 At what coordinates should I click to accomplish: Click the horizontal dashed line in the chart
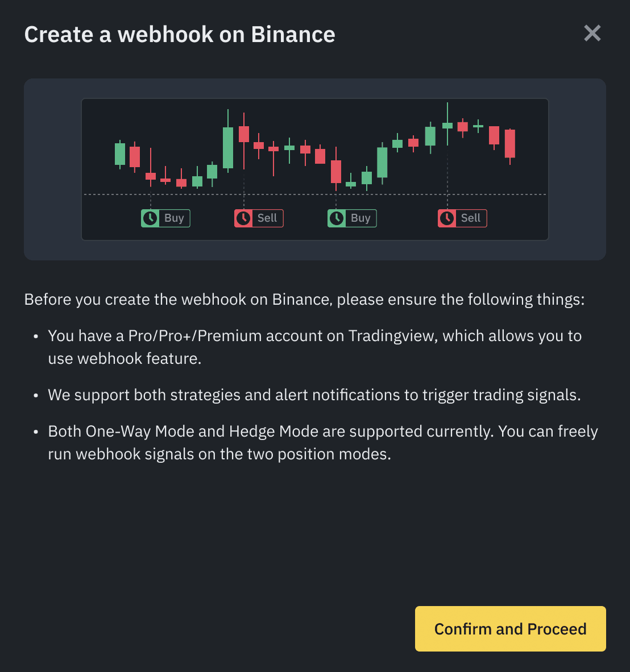315,194
